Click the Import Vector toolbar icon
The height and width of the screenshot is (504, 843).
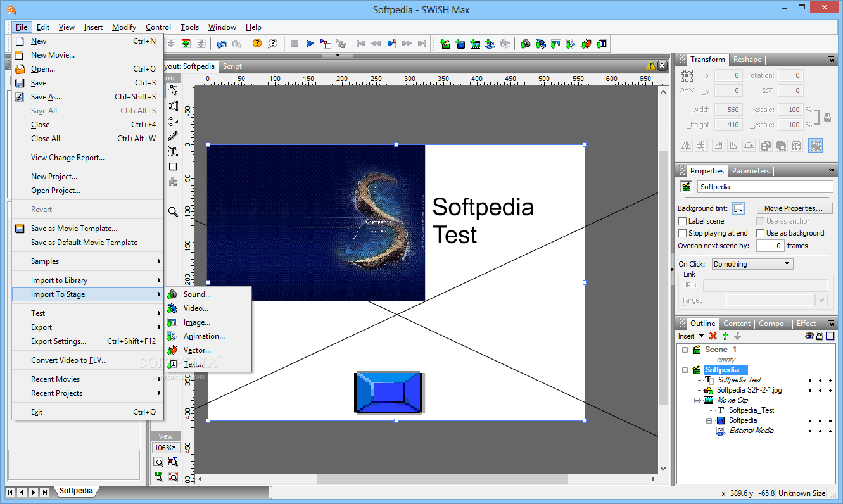(586, 44)
